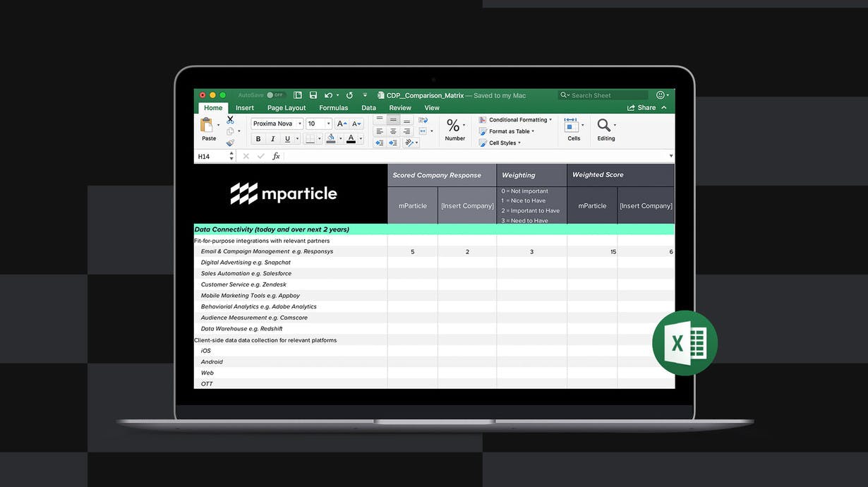Switch to the Home tab
Viewport: 868px width, 487px height.
[213, 108]
